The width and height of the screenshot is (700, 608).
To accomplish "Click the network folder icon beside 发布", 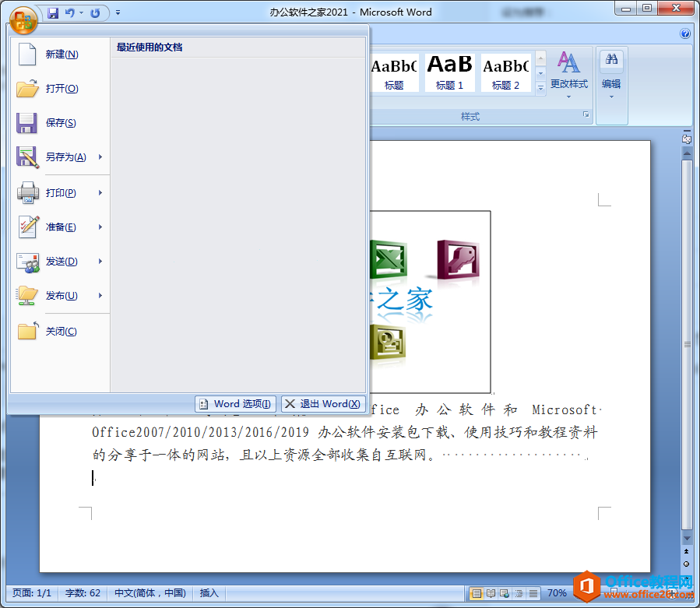I will click(x=27, y=296).
